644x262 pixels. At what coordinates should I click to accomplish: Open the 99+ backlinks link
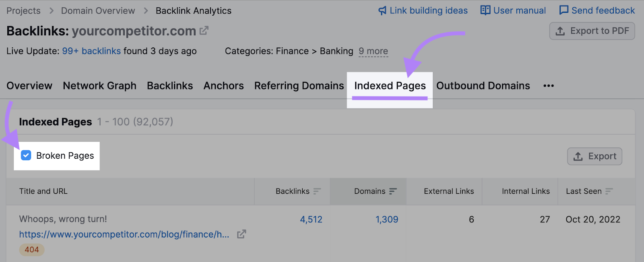point(91,51)
